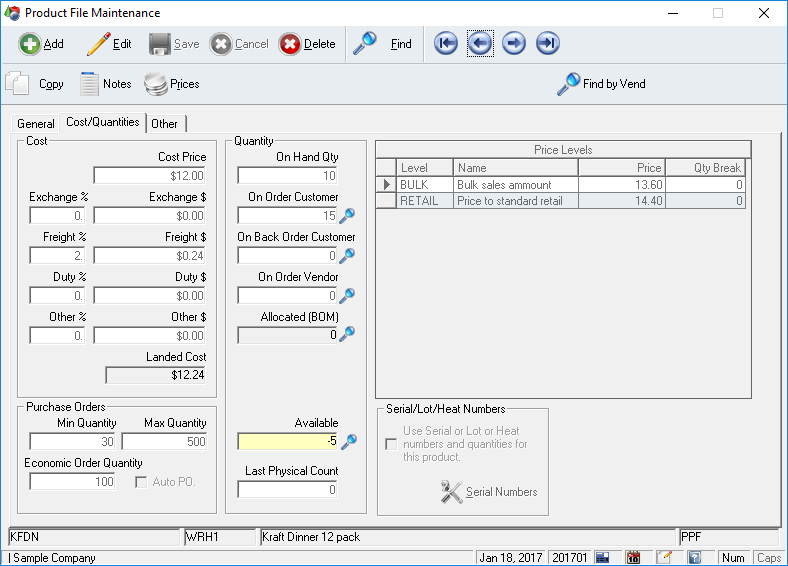
Task: Switch to the Other tab
Action: click(x=165, y=124)
